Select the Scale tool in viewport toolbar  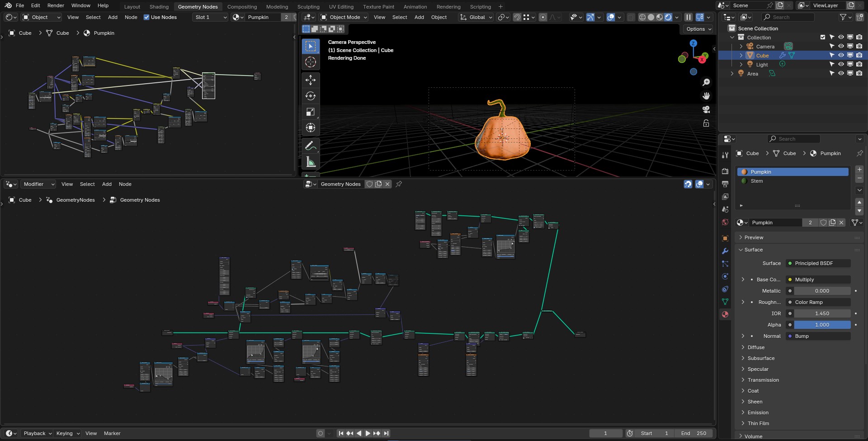click(310, 112)
